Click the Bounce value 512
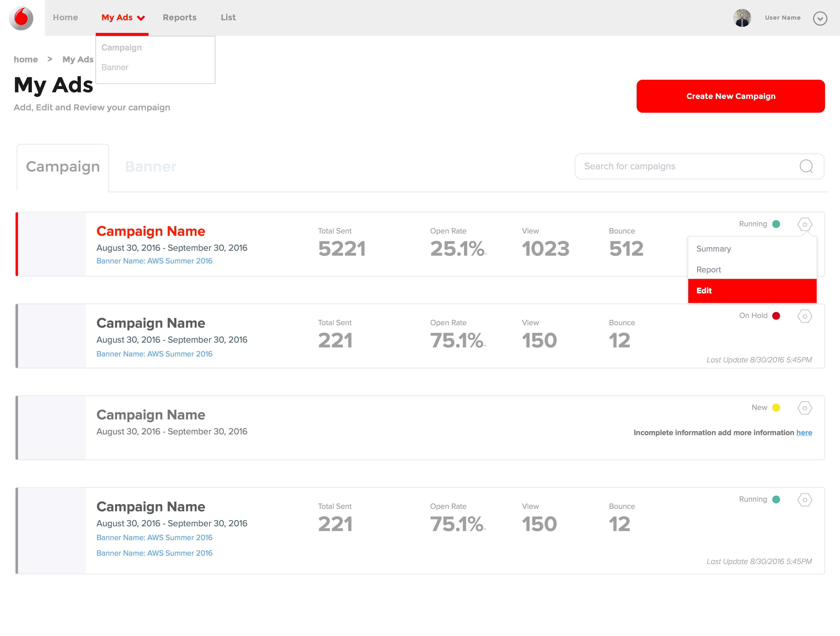The height and width of the screenshot is (636, 840). 626,249
